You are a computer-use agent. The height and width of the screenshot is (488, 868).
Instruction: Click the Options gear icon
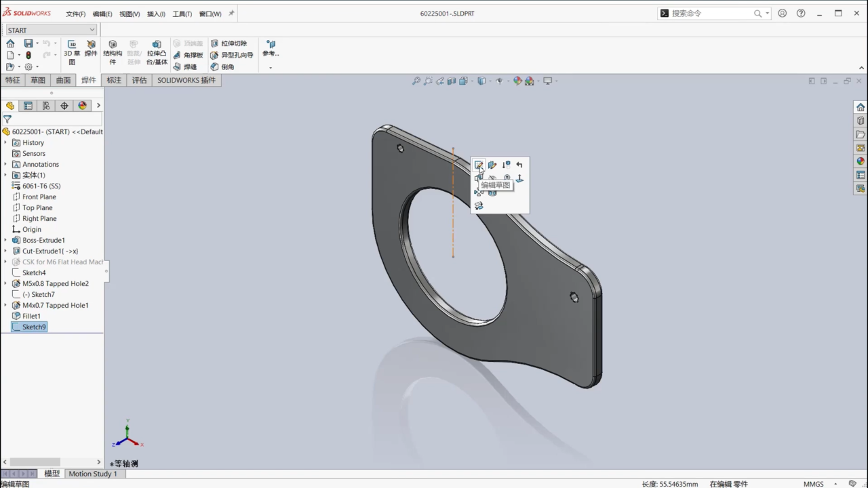pyautogui.click(x=28, y=66)
